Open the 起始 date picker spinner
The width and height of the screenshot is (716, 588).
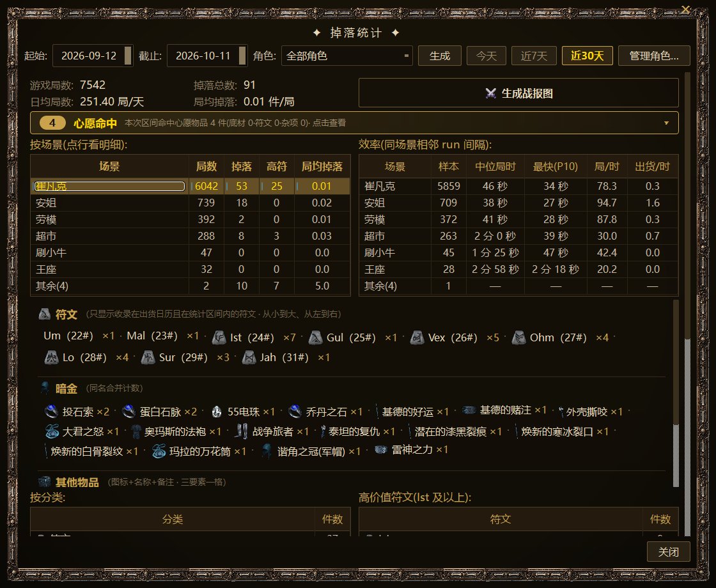point(128,56)
